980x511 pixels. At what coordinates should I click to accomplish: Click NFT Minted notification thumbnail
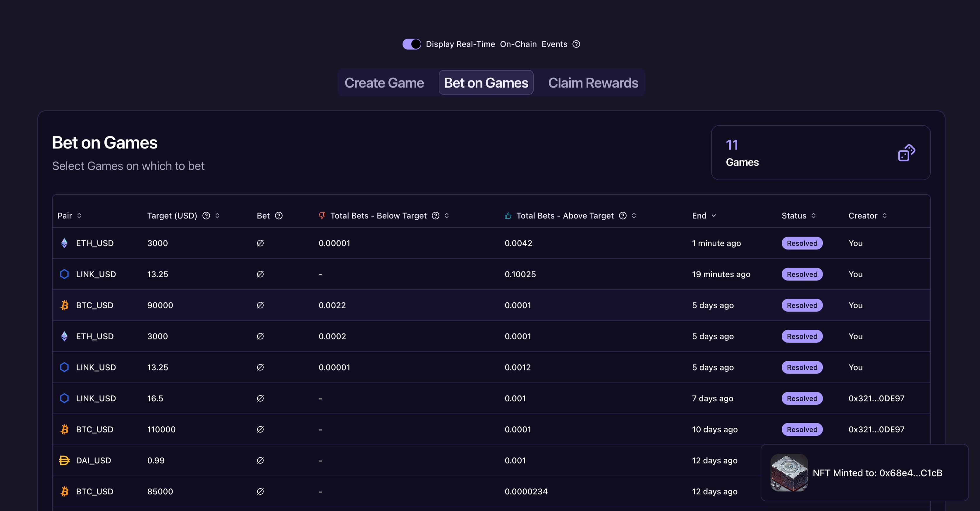[789, 473]
